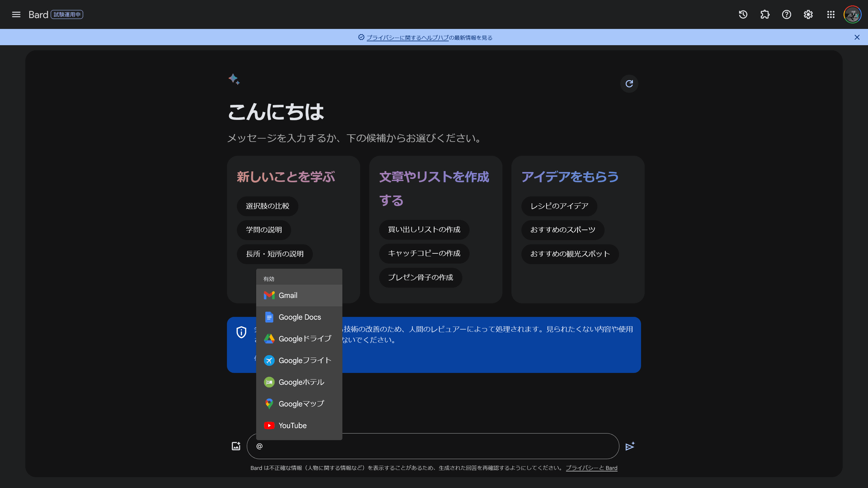Open the extensions puzzle icon
Viewport: 868px width, 488px height.
(x=765, y=14)
